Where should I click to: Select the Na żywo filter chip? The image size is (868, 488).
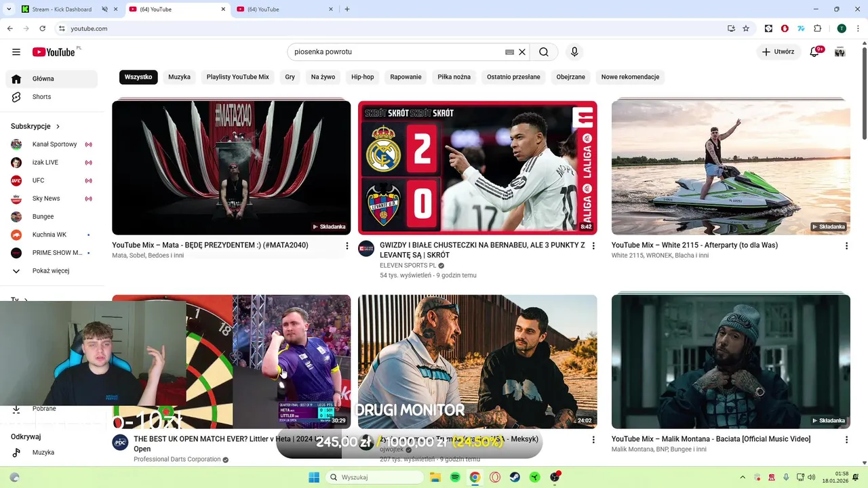323,77
